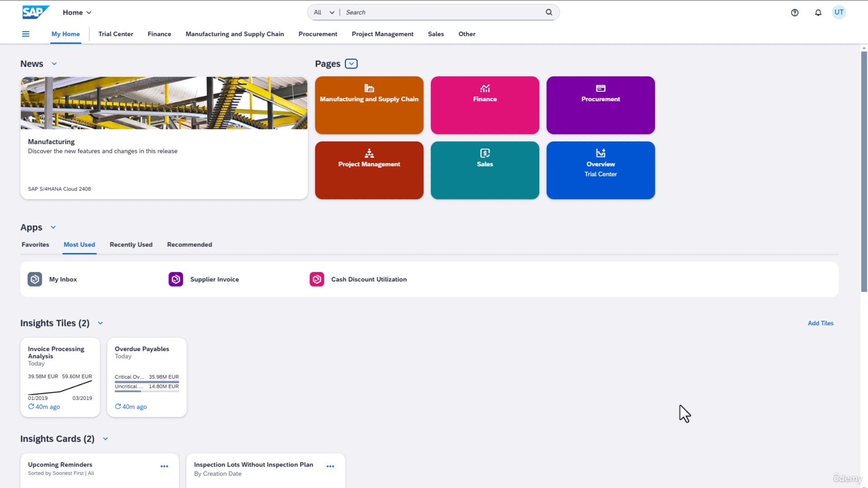Screen dimensions: 868x488
Task: Launch Cash Discount Utilization app link
Action: pyautogui.click(x=369, y=279)
